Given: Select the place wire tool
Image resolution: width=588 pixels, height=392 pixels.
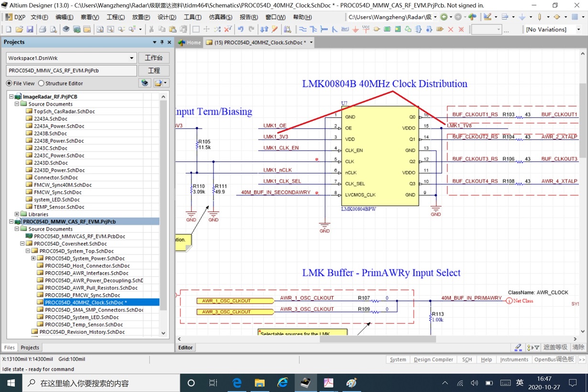Looking at the screenshot, I should pos(303,29).
